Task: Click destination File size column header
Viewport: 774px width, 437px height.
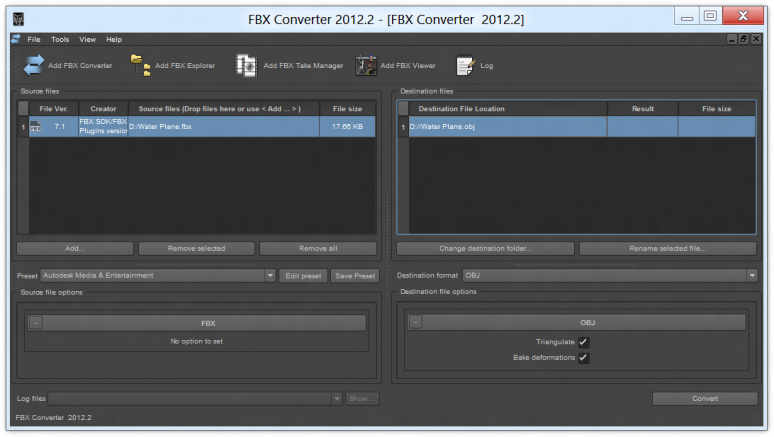Action: click(717, 109)
